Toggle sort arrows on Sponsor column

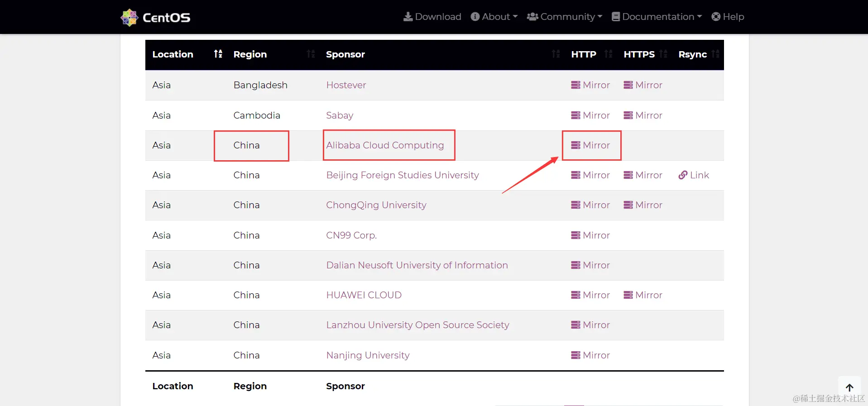[556, 54]
